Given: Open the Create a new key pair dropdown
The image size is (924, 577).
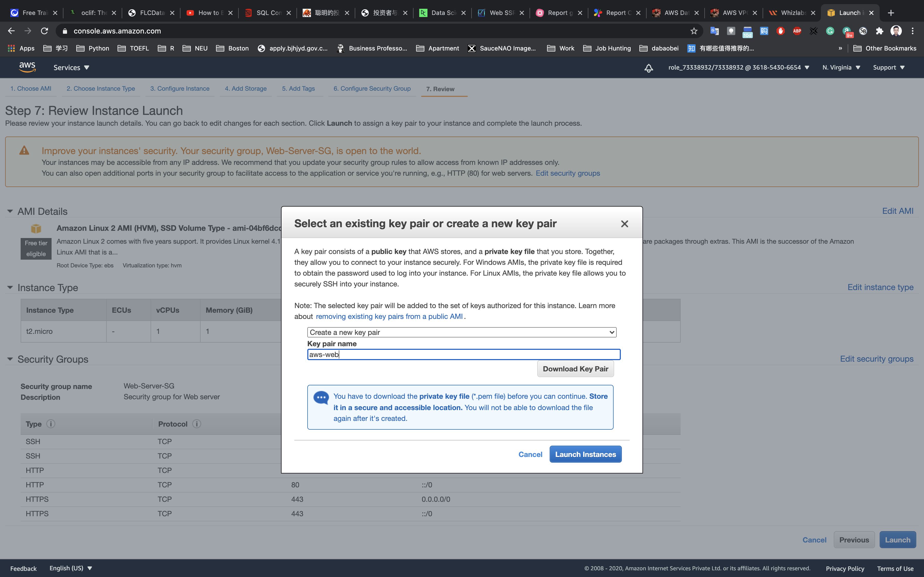Looking at the screenshot, I should [462, 332].
